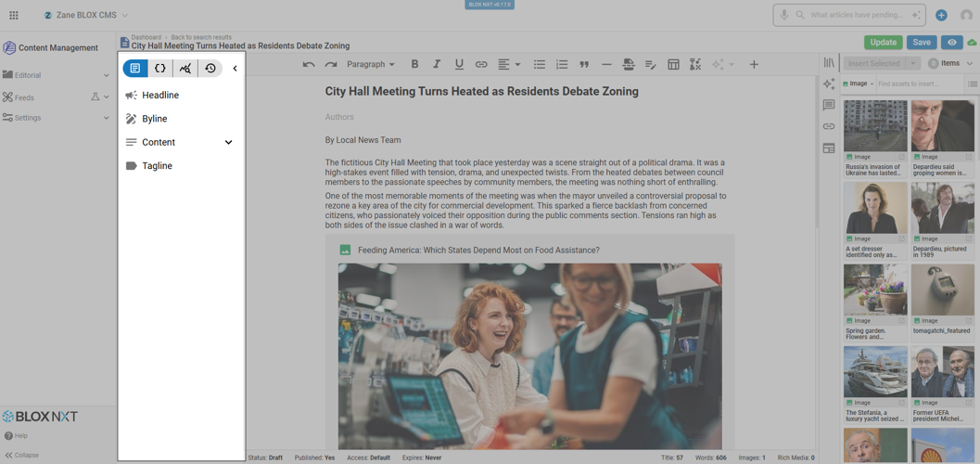Toggle the preview eye button
980x464 pixels.
(x=952, y=42)
